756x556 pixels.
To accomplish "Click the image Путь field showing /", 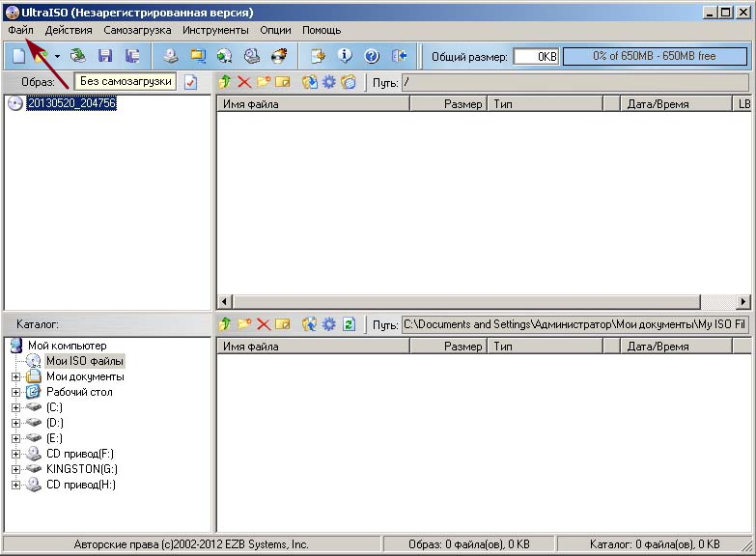I will tap(575, 82).
